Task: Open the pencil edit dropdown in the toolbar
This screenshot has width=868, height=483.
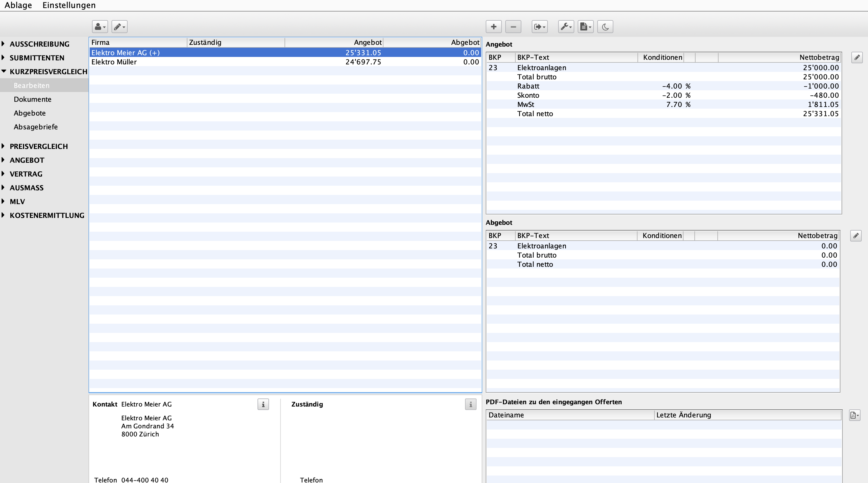Action: click(x=119, y=27)
